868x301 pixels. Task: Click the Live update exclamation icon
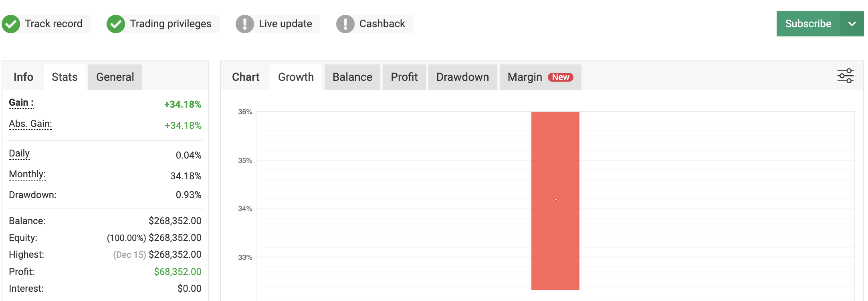point(244,24)
